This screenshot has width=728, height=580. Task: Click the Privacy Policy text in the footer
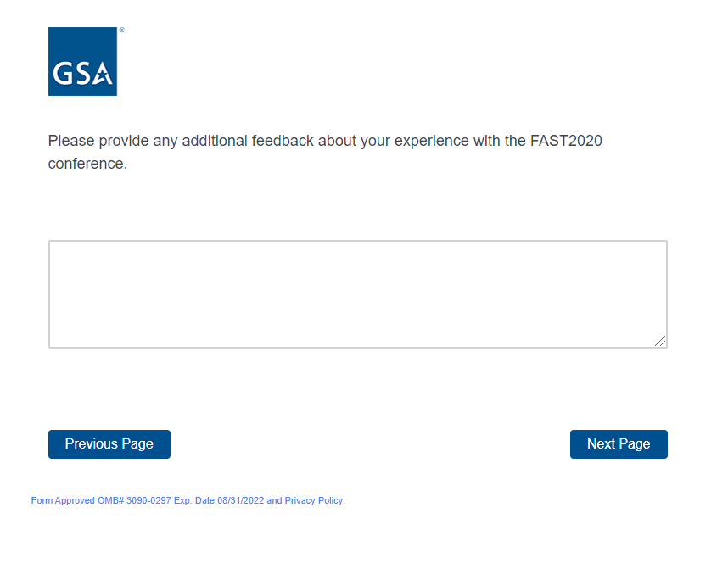tap(313, 501)
